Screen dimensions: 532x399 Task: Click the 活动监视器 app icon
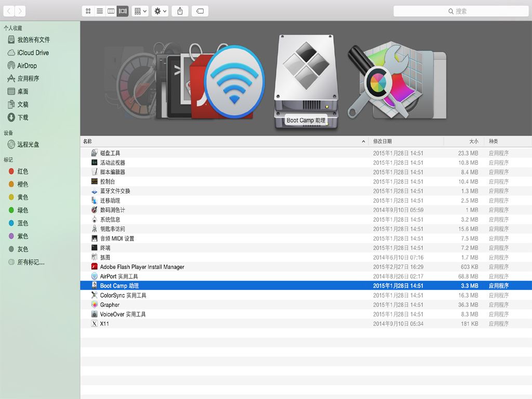point(95,162)
